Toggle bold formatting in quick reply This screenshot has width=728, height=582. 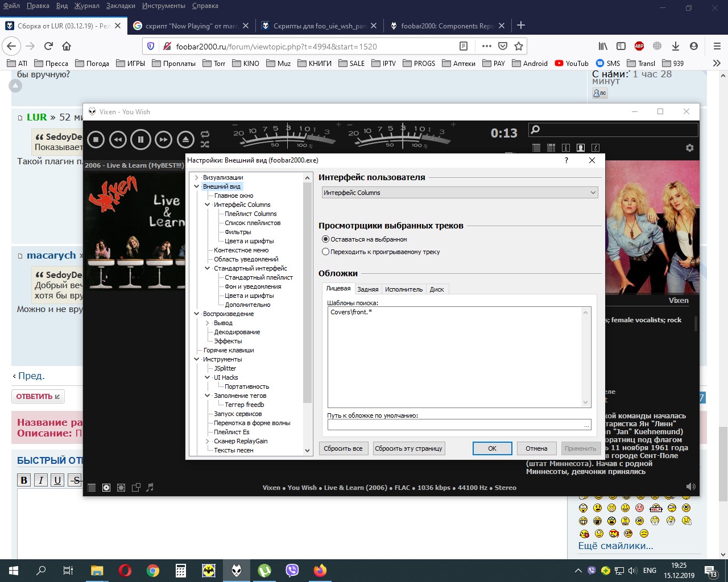(24, 480)
